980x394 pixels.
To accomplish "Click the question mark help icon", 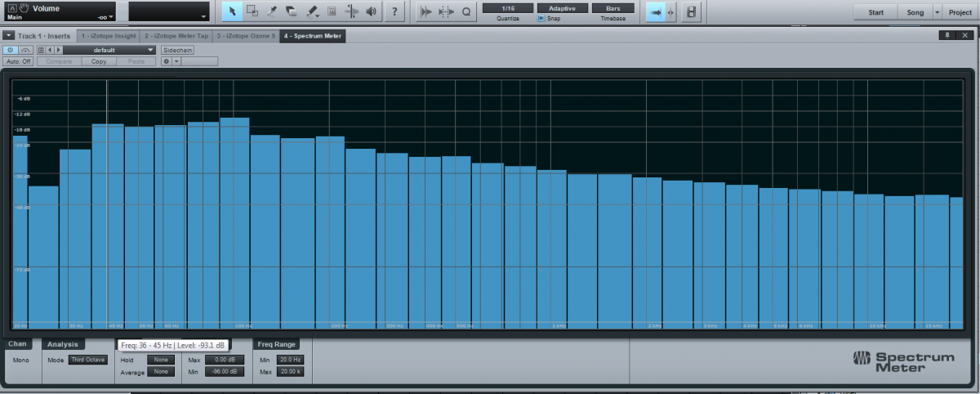I will click(x=395, y=11).
